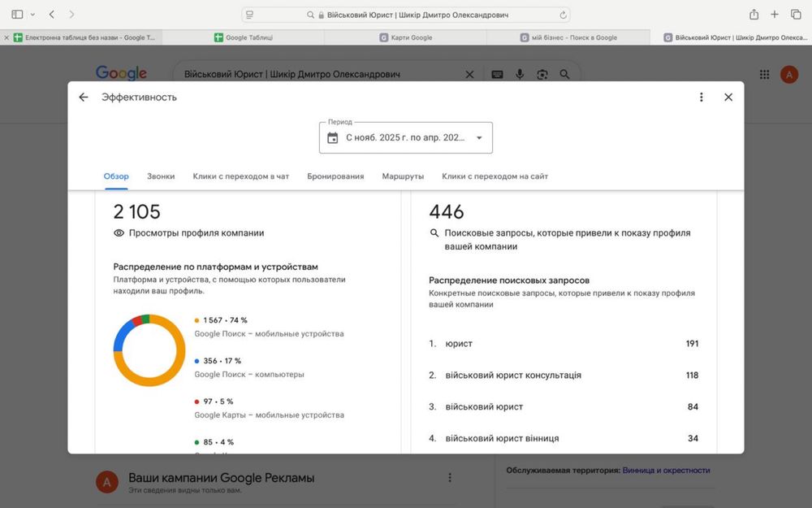Click the Safari address bar
Screen dimensions: 812x508
(406, 15)
